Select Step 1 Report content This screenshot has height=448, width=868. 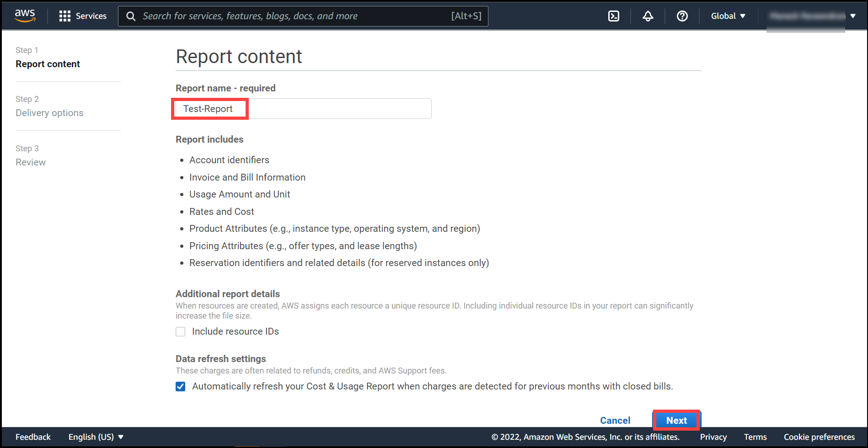click(x=48, y=64)
